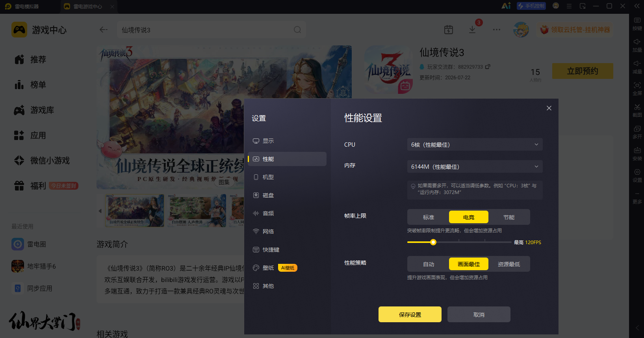Viewport: 644px width, 338px height.
Task: Open the 显示 settings section
Action: pyautogui.click(x=287, y=141)
